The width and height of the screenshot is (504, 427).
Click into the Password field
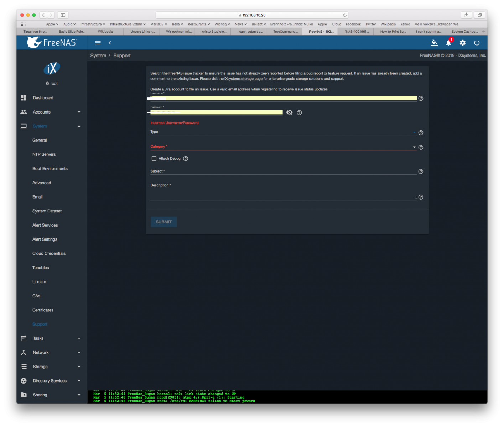(x=216, y=112)
